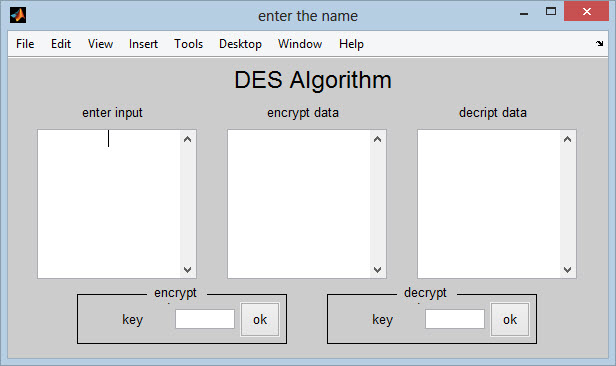Click scroll down arrow of decript data box
Viewport: 616px width, 366px height.
tap(568, 270)
